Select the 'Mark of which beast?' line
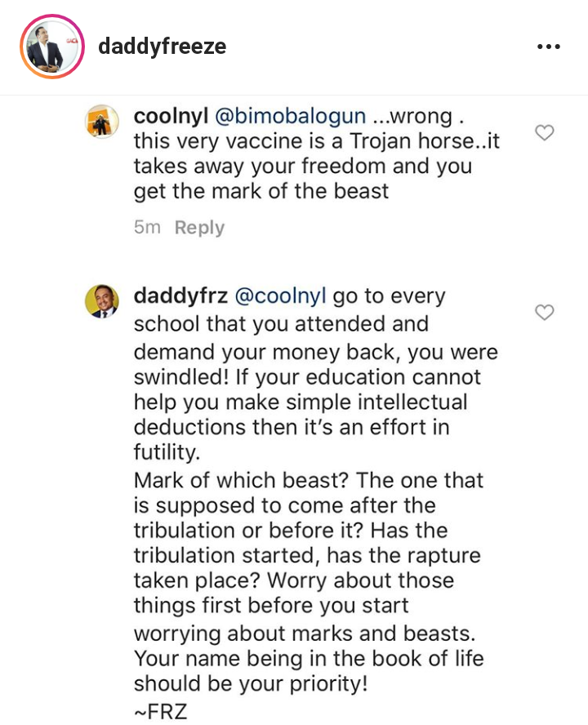Screen dimensions: 588x725 (309, 480)
